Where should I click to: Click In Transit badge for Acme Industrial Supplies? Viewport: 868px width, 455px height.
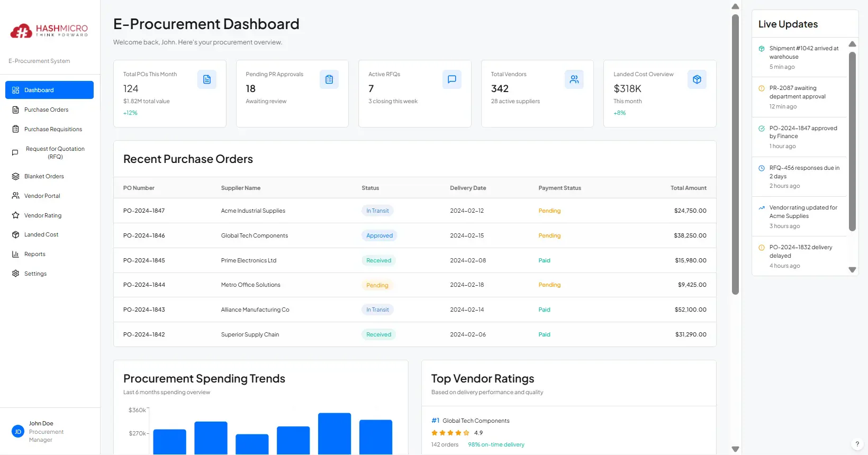377,211
